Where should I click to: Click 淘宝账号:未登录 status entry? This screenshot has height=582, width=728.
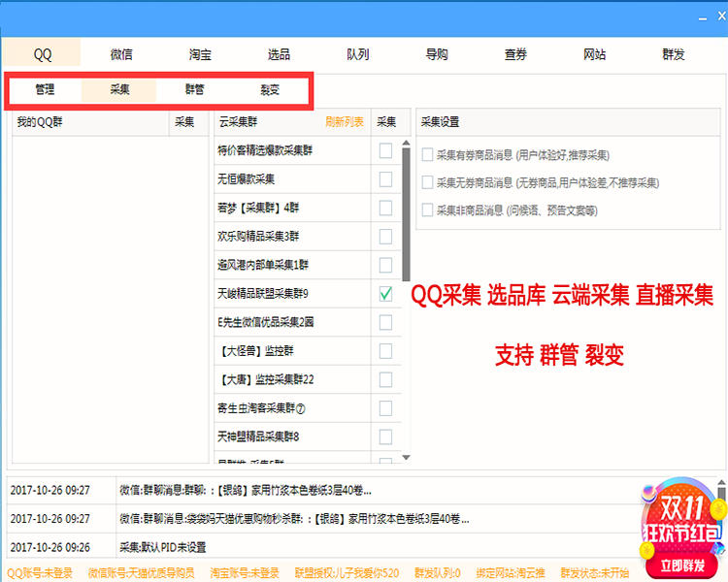click(x=245, y=573)
